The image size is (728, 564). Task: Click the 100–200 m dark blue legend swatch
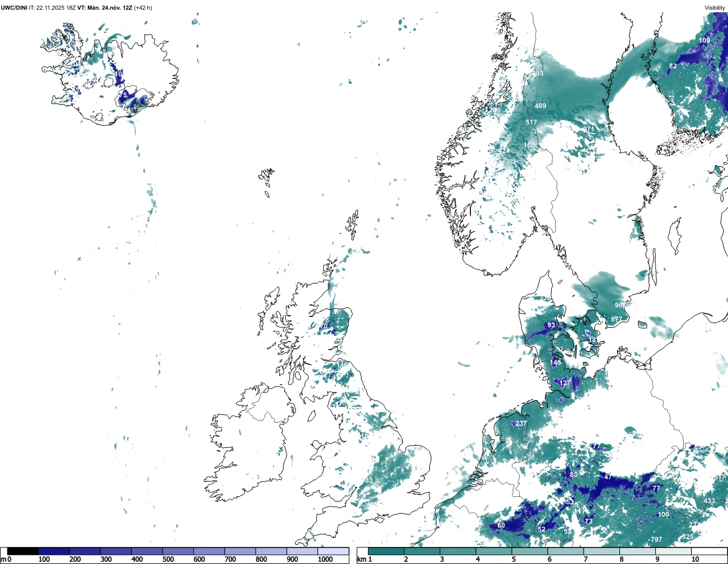click(x=54, y=551)
